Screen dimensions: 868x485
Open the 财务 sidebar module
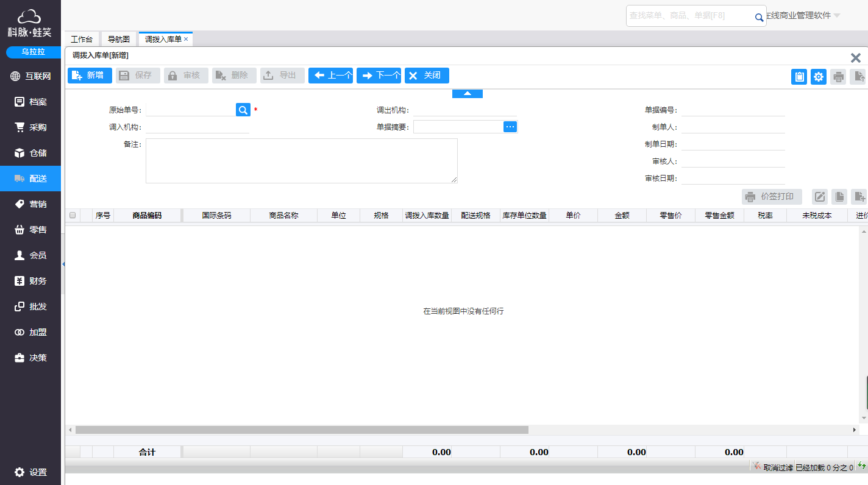click(30, 281)
